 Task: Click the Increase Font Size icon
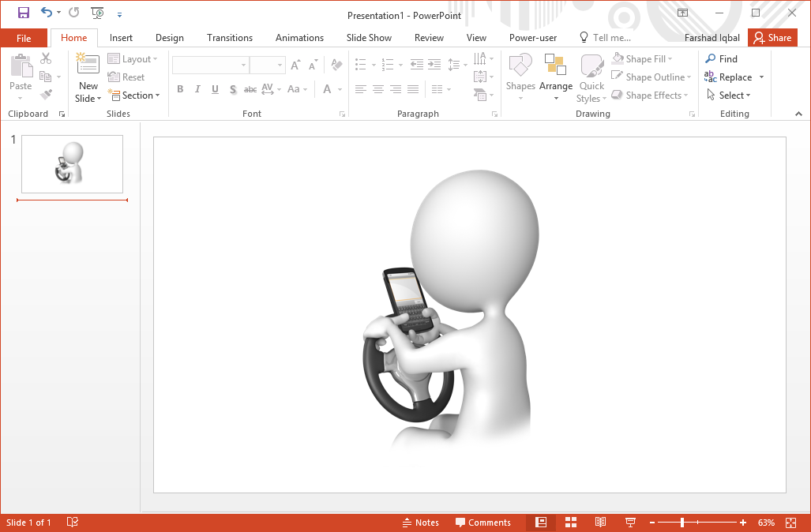(x=295, y=65)
